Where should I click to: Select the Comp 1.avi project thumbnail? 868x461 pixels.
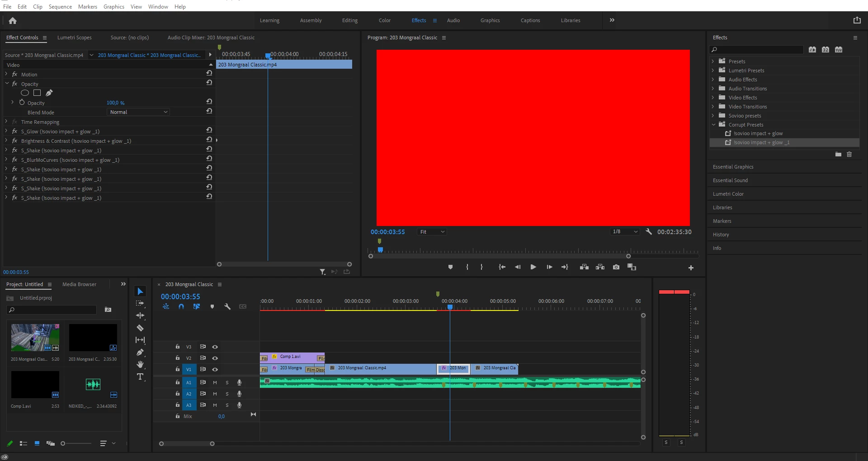click(35, 385)
